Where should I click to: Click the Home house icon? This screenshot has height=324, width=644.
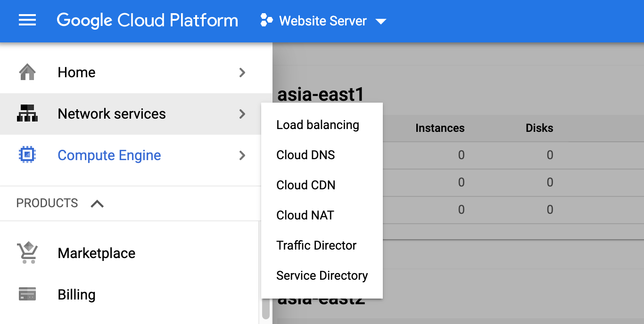pyautogui.click(x=27, y=73)
